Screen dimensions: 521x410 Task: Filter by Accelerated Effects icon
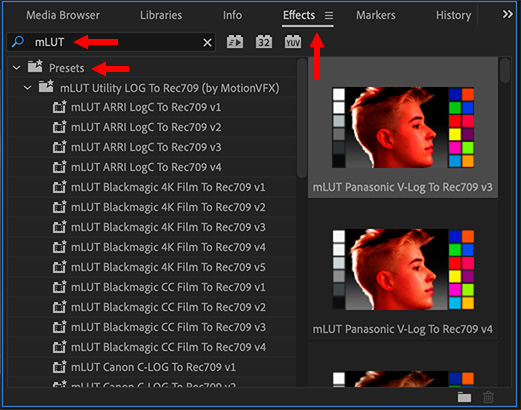click(x=235, y=42)
